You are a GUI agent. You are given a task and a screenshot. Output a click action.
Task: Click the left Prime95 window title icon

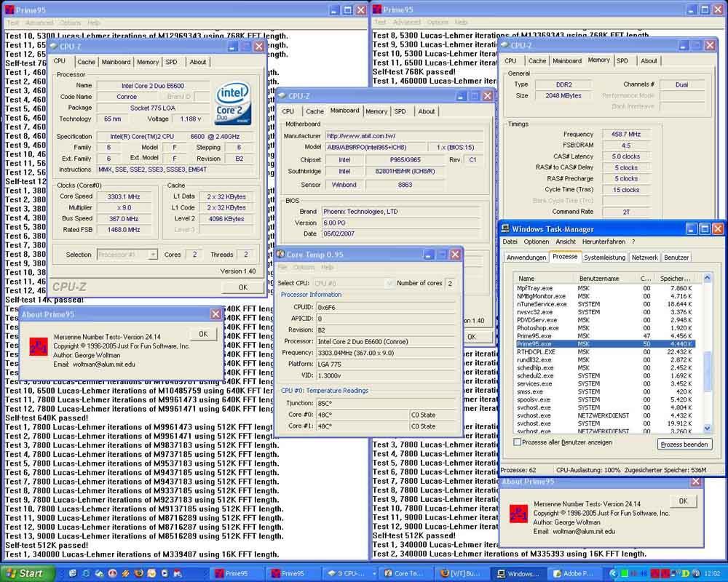(x=9, y=9)
